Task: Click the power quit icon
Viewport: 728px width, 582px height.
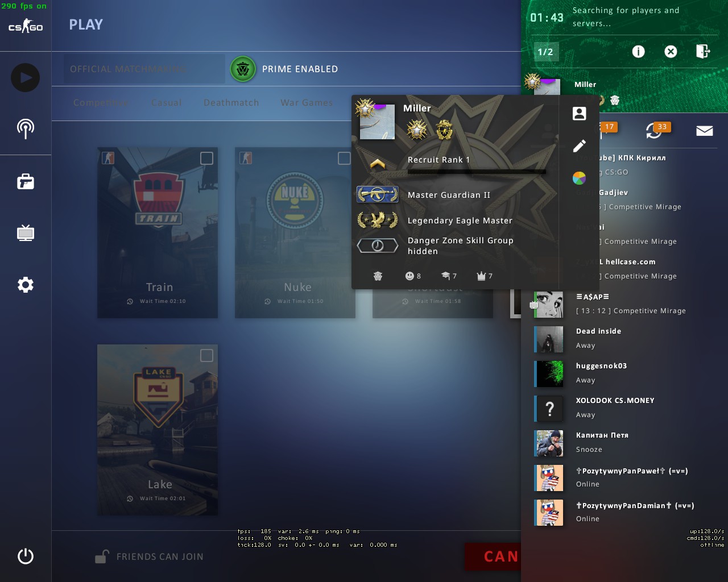Action: 26,556
